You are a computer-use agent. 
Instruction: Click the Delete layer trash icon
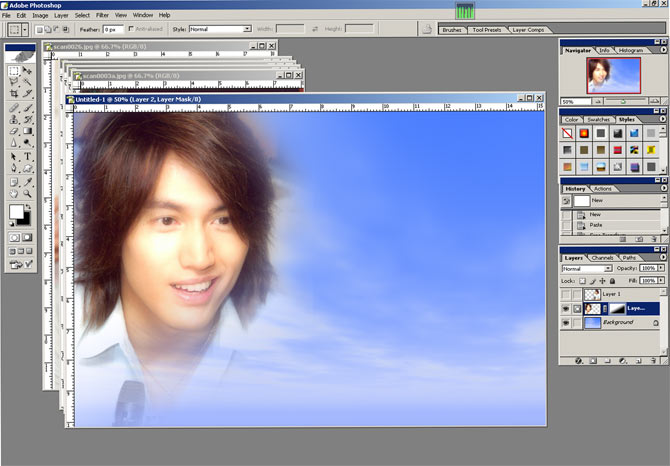653,361
